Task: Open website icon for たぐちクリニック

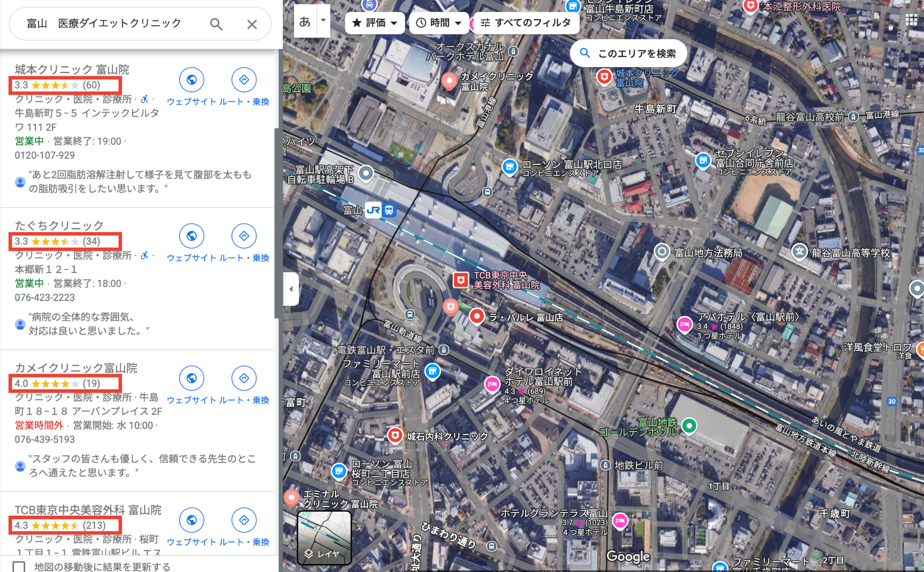Action: [x=192, y=236]
